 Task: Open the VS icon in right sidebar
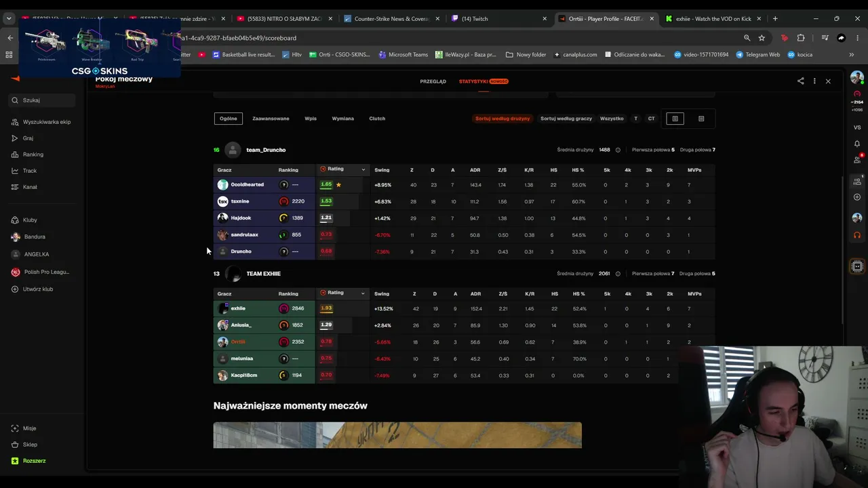[x=857, y=127]
